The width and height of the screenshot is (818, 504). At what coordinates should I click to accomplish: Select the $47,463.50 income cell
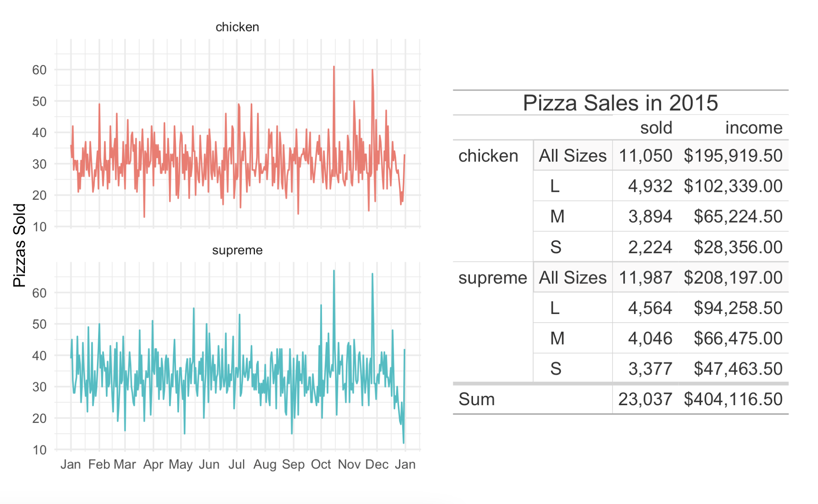tap(738, 369)
